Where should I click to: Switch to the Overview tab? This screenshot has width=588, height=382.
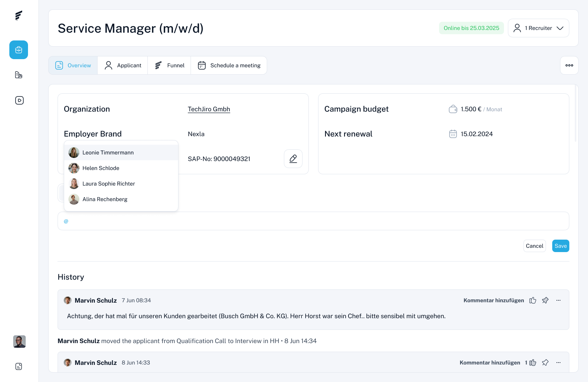click(73, 65)
